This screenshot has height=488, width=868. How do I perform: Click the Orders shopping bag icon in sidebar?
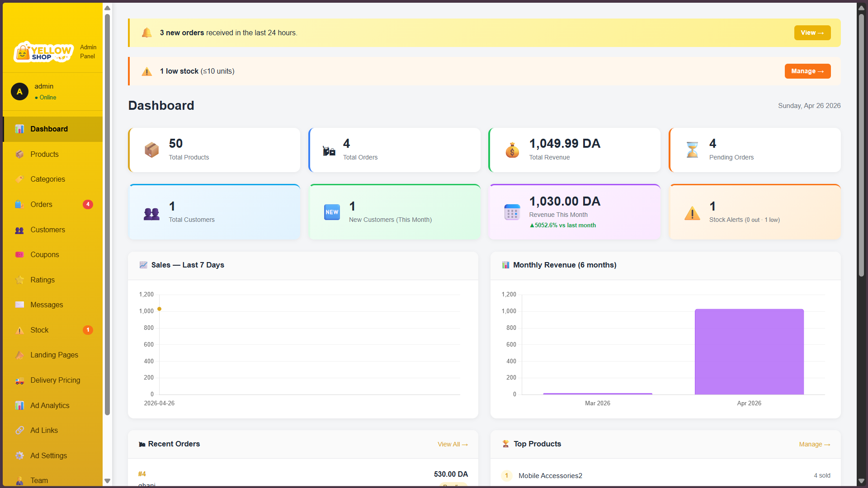pos(19,205)
